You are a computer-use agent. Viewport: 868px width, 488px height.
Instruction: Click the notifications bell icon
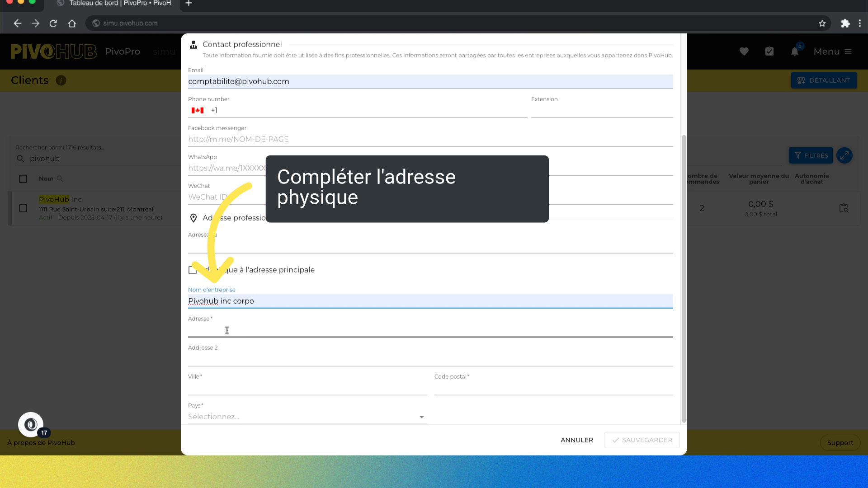point(794,52)
